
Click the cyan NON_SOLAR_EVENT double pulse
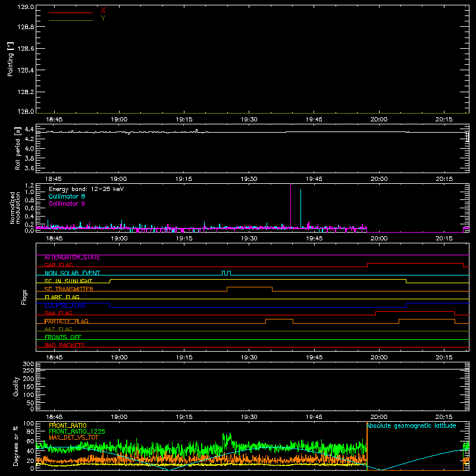coord(226,273)
